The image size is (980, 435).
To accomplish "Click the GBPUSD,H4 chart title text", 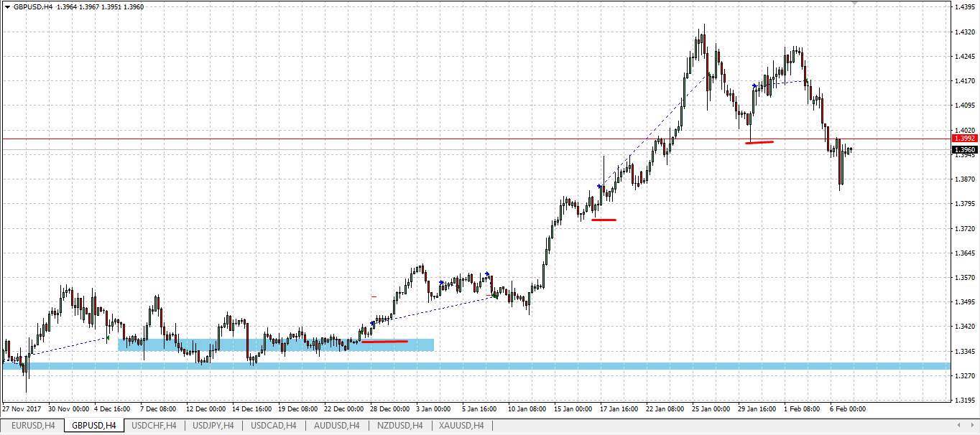I will (32, 7).
